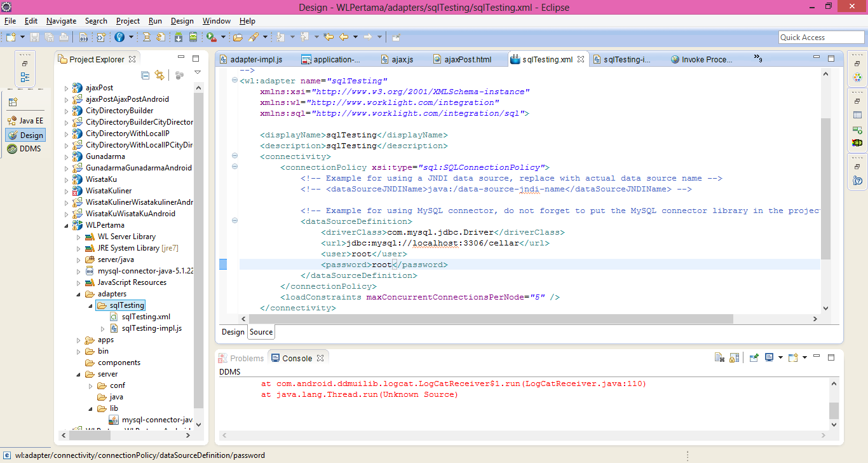Viewport: 868px width, 463px height.
Task: Expand the ajaxPost project
Action: coord(66,88)
